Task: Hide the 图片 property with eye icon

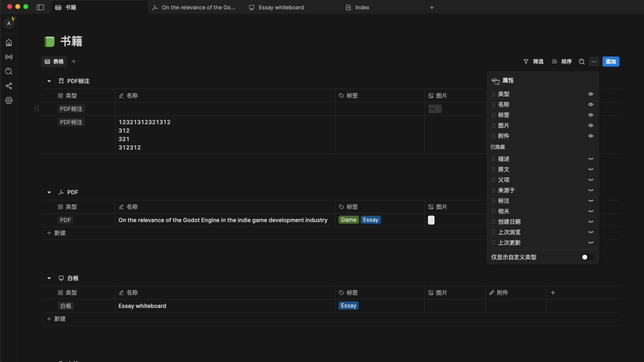Action: pyautogui.click(x=591, y=126)
